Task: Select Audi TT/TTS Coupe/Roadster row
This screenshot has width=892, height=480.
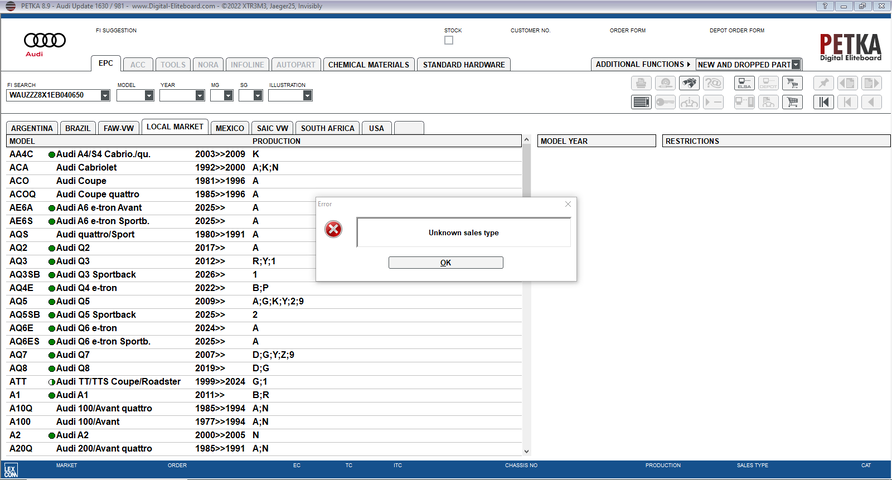Action: point(118,382)
